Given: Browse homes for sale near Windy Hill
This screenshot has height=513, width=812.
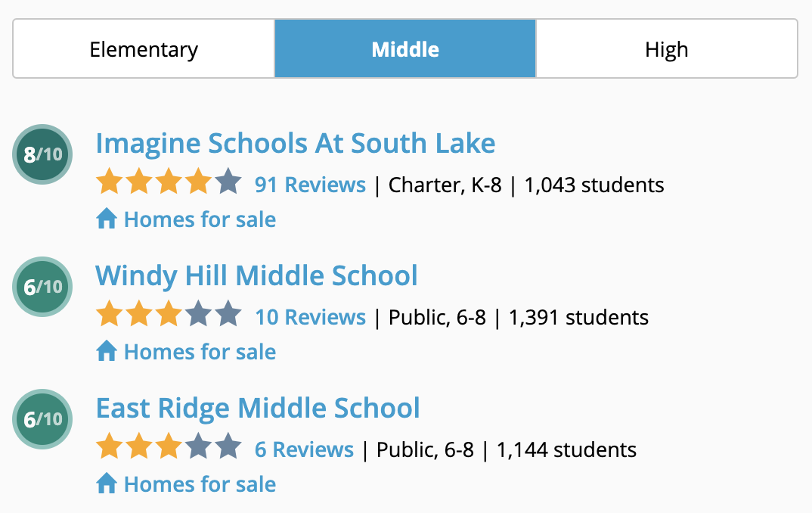Looking at the screenshot, I should [x=200, y=352].
